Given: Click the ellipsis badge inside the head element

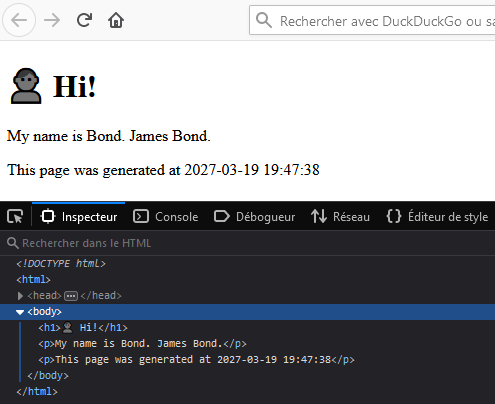Looking at the screenshot, I should (71, 296).
